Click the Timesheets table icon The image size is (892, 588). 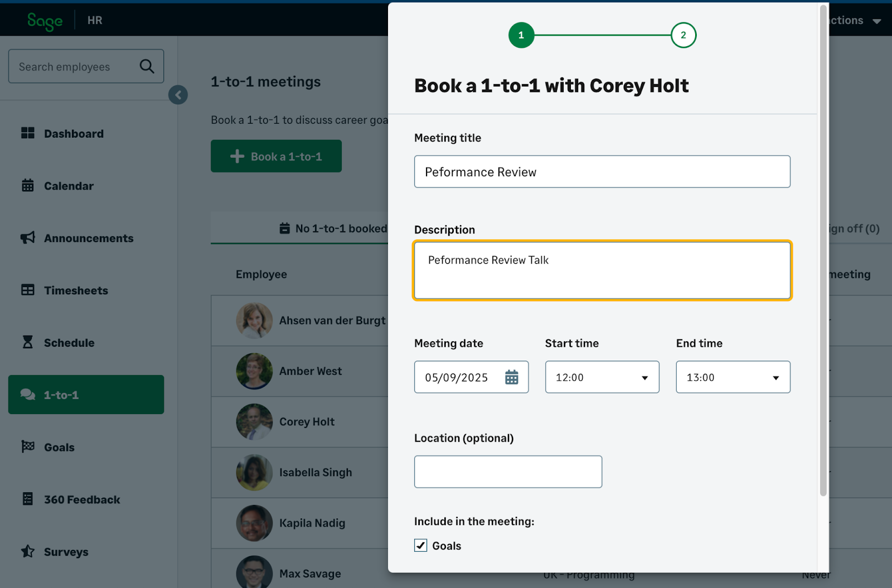tap(28, 290)
